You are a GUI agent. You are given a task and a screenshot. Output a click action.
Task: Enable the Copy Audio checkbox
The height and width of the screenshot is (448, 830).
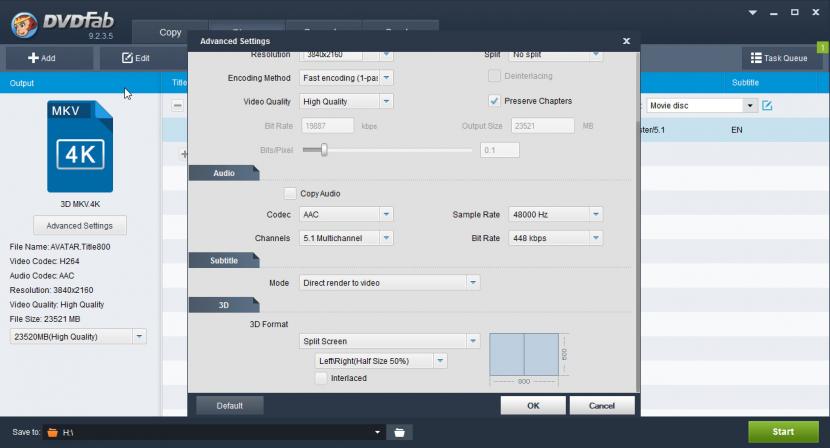click(x=290, y=193)
